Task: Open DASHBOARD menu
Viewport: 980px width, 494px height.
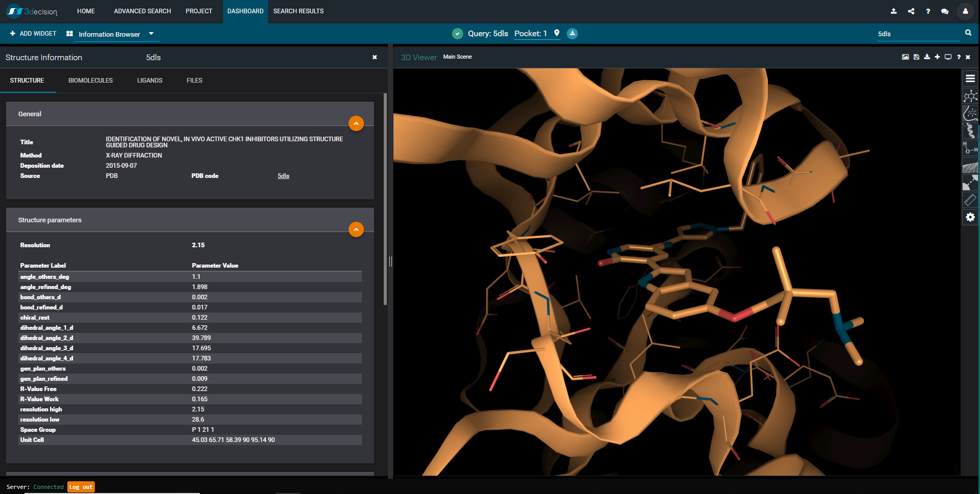Action: (245, 11)
